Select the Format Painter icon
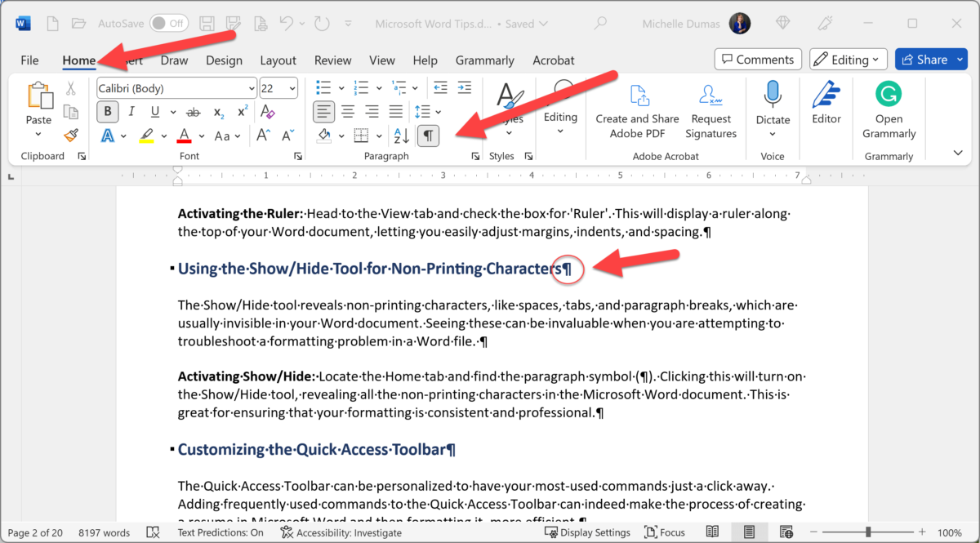The image size is (980, 543). pyautogui.click(x=71, y=136)
